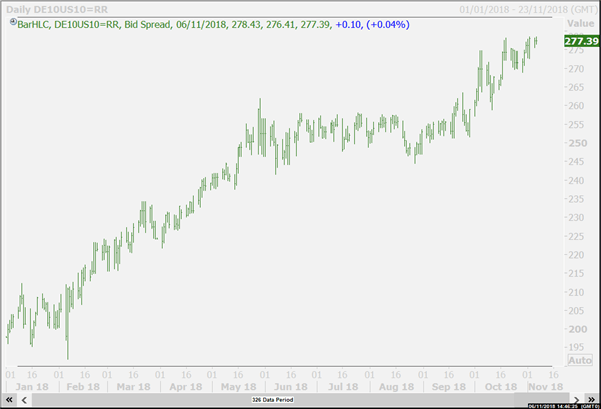Select the Jun 18 month label
The height and width of the screenshot is (409, 601).
pyautogui.click(x=291, y=387)
